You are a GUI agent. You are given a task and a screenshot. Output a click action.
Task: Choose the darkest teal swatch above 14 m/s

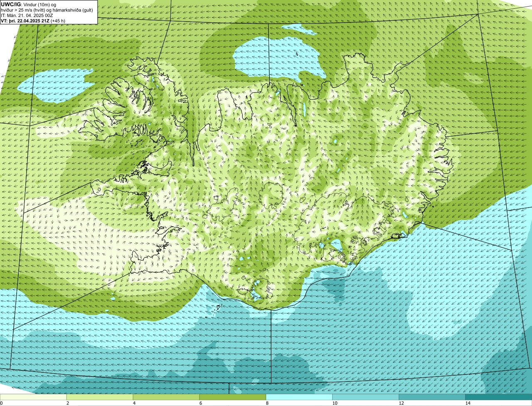[499, 397]
